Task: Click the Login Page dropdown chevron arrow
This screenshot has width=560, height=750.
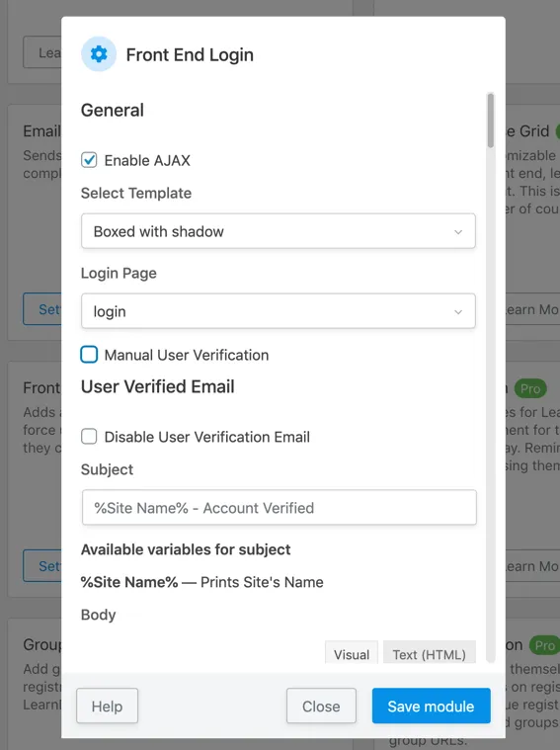Action: click(x=458, y=312)
